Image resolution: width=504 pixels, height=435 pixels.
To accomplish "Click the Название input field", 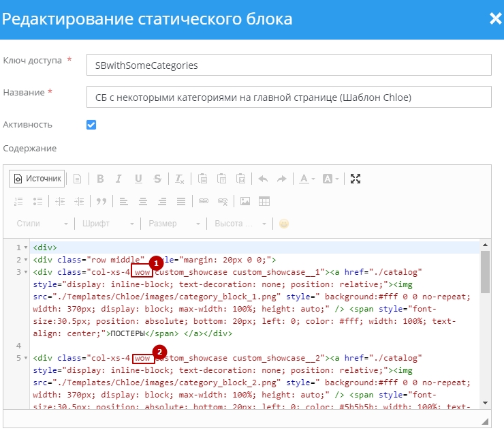I will point(289,97).
